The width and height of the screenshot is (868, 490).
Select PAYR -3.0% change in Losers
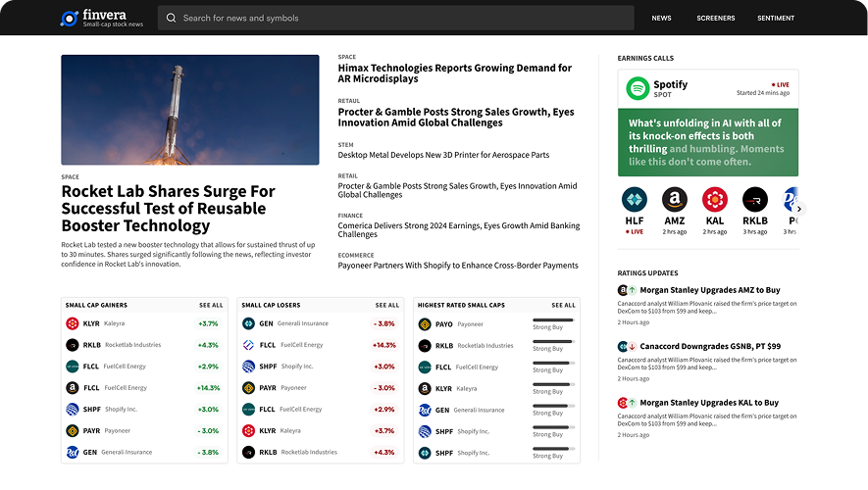point(384,388)
